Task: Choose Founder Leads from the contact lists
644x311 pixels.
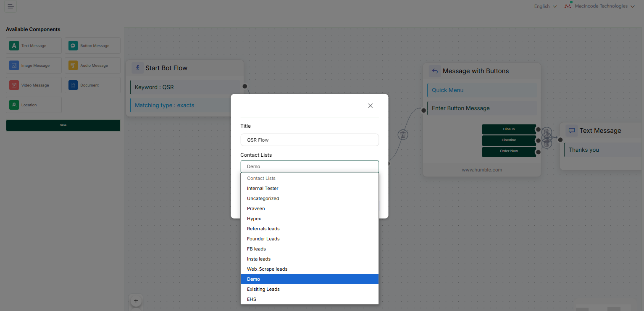Action: pos(263,239)
